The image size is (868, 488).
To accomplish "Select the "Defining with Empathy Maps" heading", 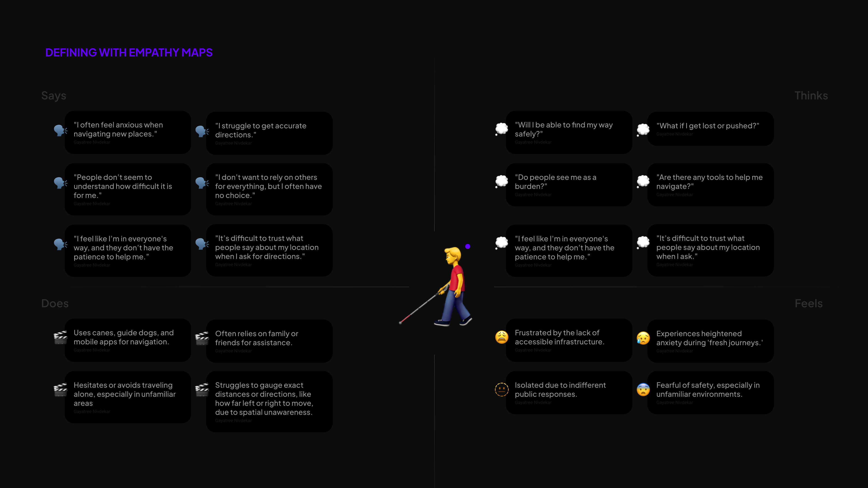I will click(129, 53).
